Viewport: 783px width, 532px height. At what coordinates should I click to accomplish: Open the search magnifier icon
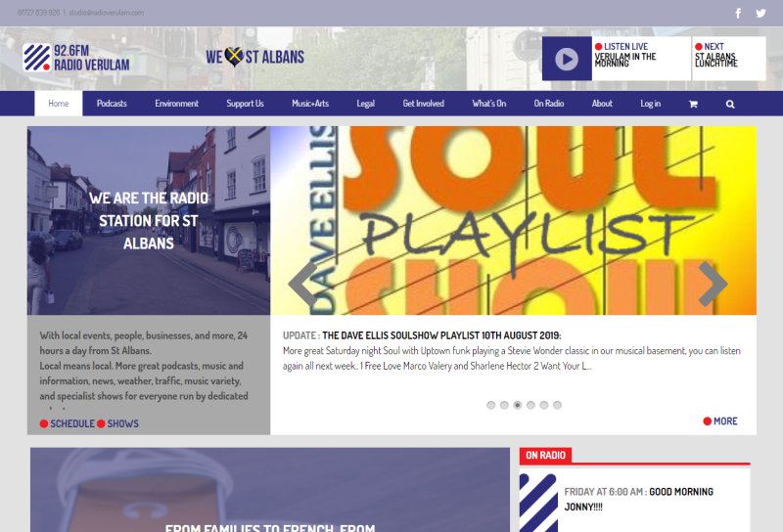pos(730,104)
